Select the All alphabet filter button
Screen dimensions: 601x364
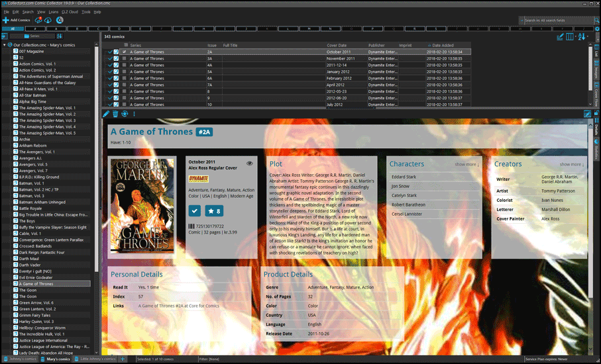[13, 28]
